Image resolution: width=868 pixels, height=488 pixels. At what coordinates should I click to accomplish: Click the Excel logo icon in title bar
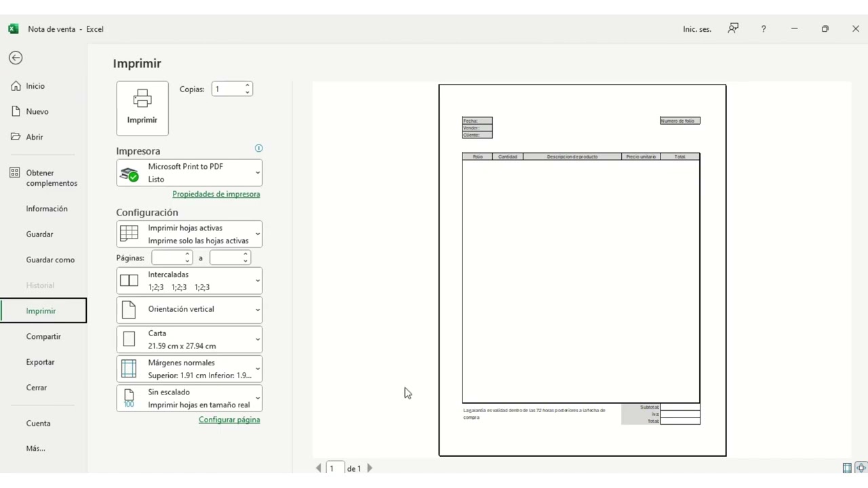tap(13, 28)
